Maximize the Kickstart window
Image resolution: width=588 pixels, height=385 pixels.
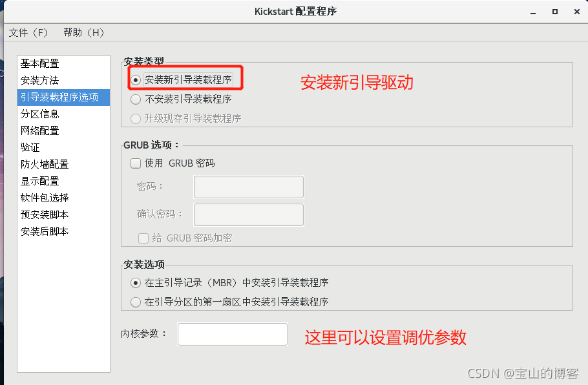tap(554, 12)
